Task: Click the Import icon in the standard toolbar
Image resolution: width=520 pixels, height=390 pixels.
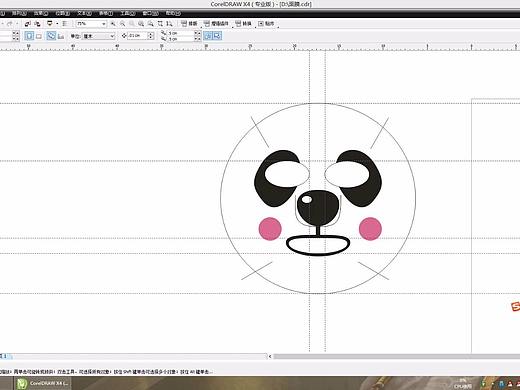Action: pyautogui.click(x=28, y=24)
